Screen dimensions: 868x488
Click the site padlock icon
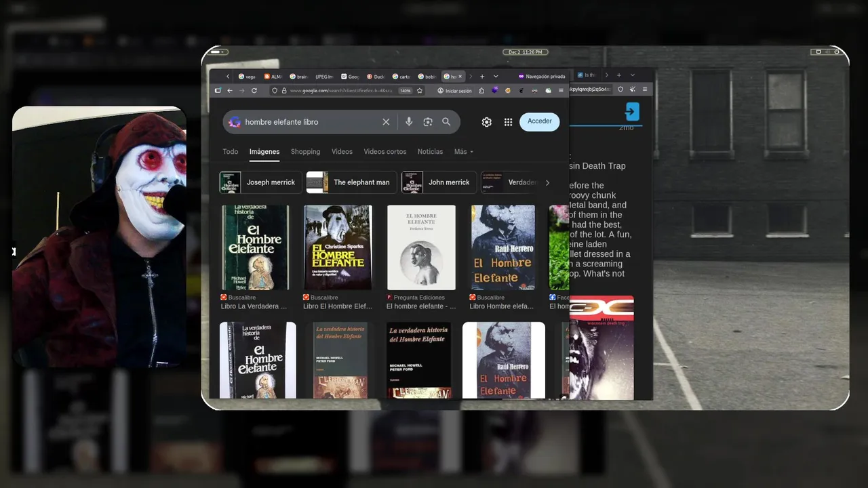283,90
